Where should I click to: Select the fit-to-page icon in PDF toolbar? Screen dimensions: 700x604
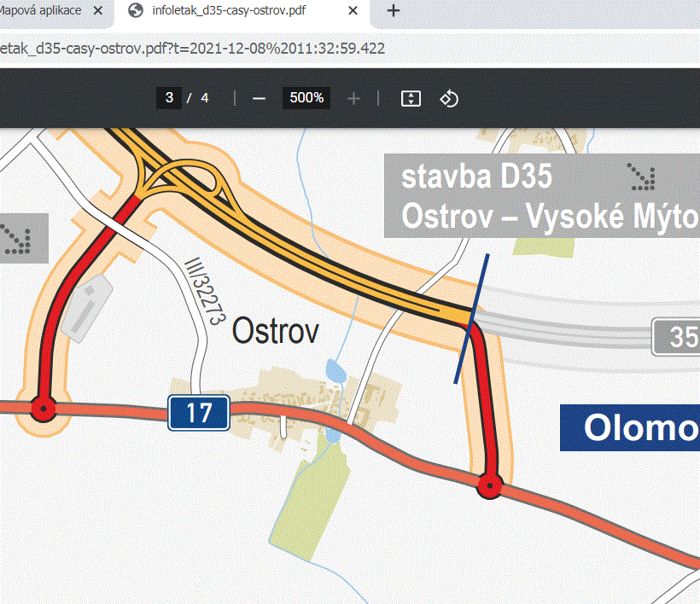pos(411,97)
